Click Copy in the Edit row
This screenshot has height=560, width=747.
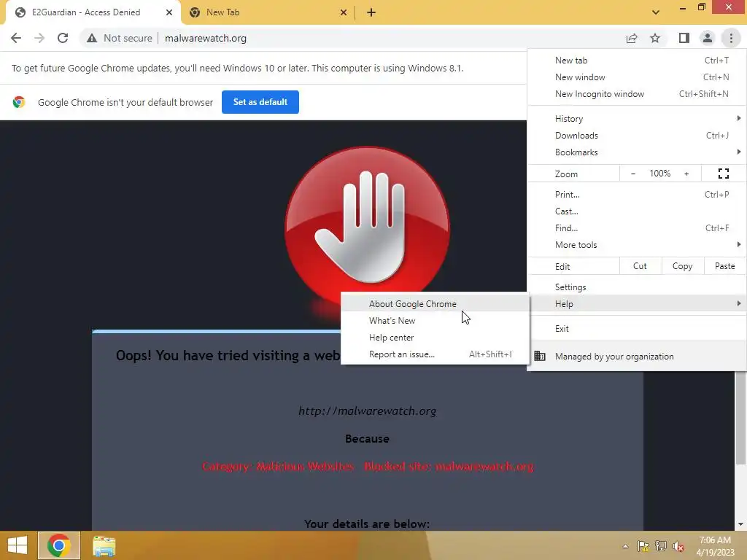coord(682,266)
